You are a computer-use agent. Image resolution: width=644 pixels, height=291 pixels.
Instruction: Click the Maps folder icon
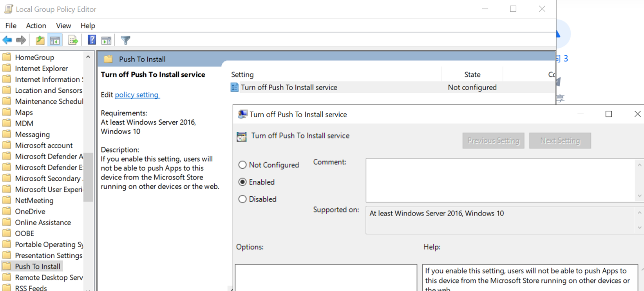(x=7, y=112)
